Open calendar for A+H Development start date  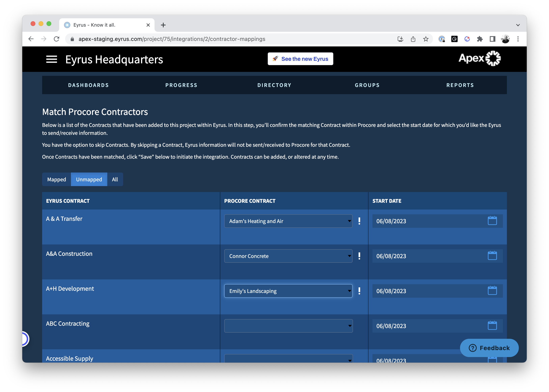coord(492,291)
